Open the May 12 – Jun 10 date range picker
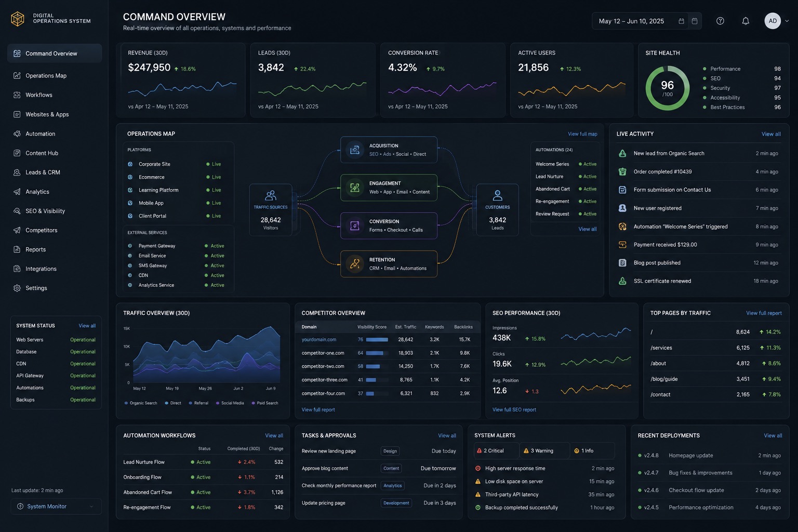This screenshot has height=532, width=798. (647, 21)
